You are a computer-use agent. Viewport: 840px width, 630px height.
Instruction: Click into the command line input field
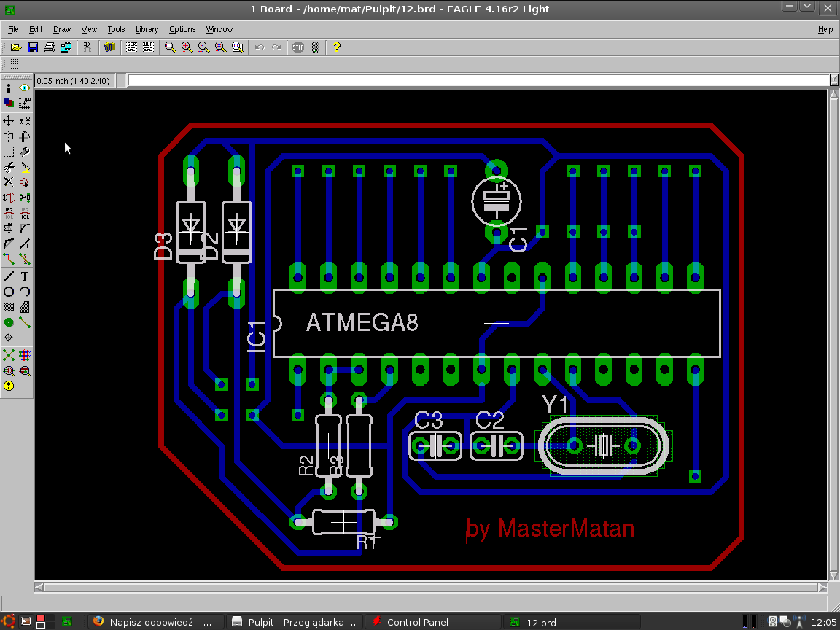tap(478, 80)
